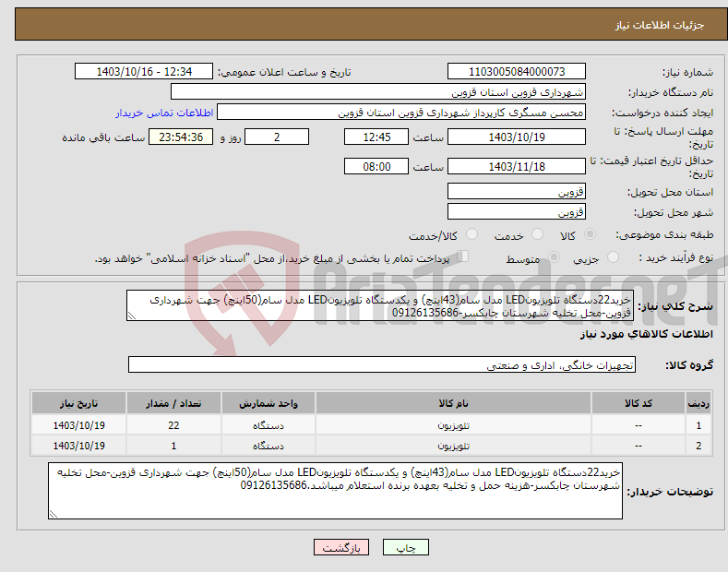Screen dimensions: 728x572
Task: Click the need number field 1103005084000073
Action: 517,72
